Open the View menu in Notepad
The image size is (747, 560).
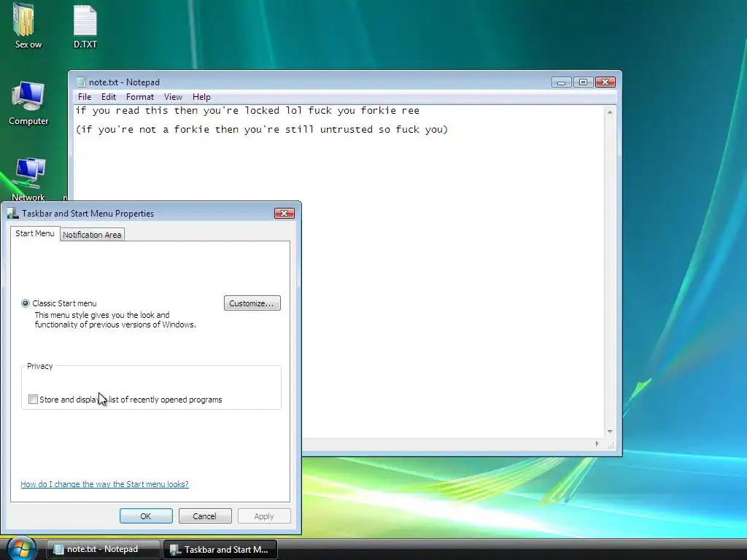[173, 97]
